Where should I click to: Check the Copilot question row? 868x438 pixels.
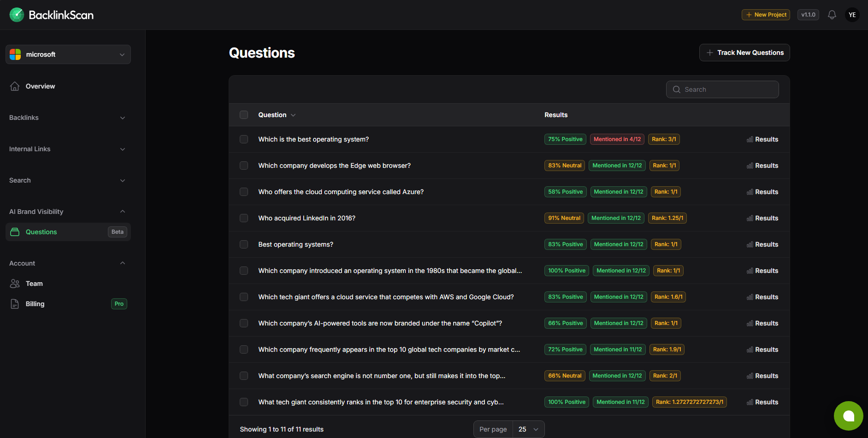point(244,323)
